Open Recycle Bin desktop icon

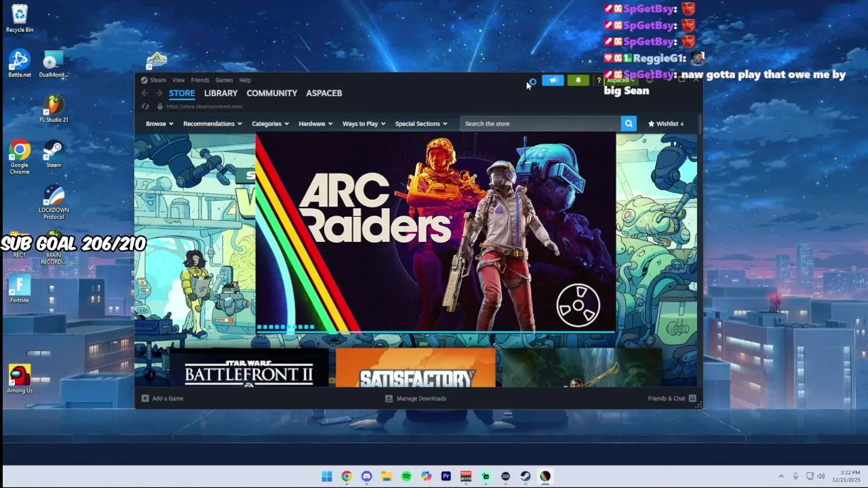pos(20,18)
